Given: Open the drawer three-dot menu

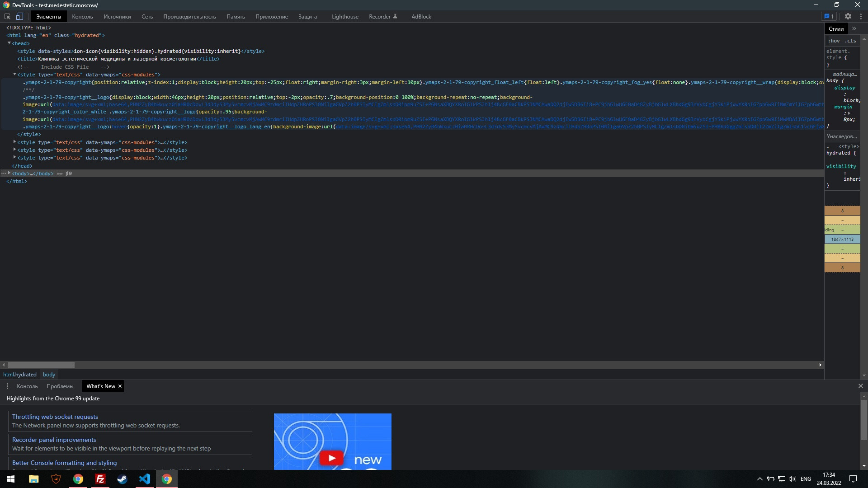Looking at the screenshot, I should pyautogui.click(x=7, y=386).
